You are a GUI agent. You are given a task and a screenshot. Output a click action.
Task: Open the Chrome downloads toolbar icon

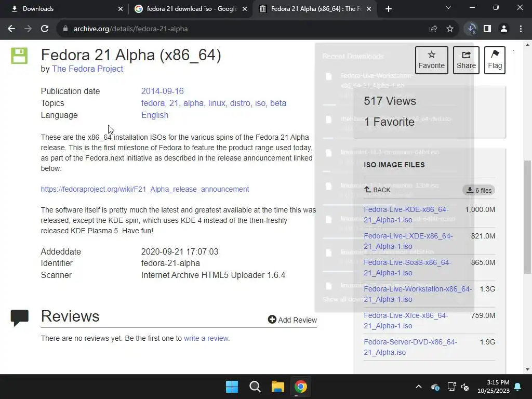[471, 29]
